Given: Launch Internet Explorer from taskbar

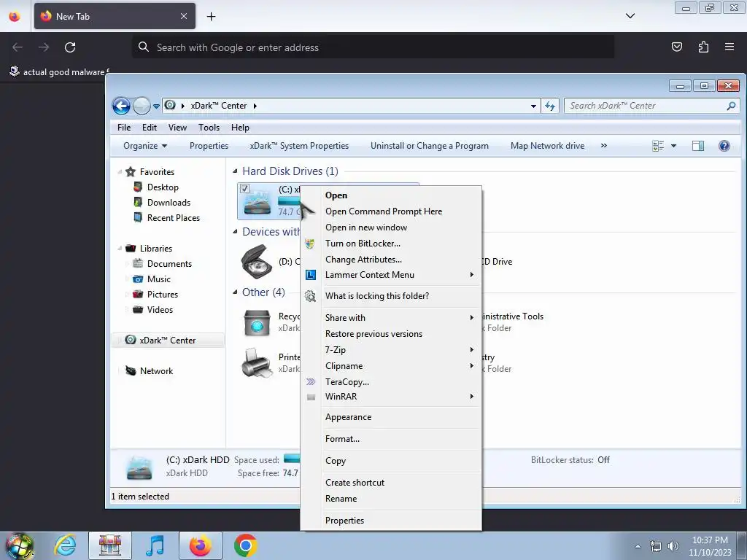Looking at the screenshot, I should click(65, 545).
